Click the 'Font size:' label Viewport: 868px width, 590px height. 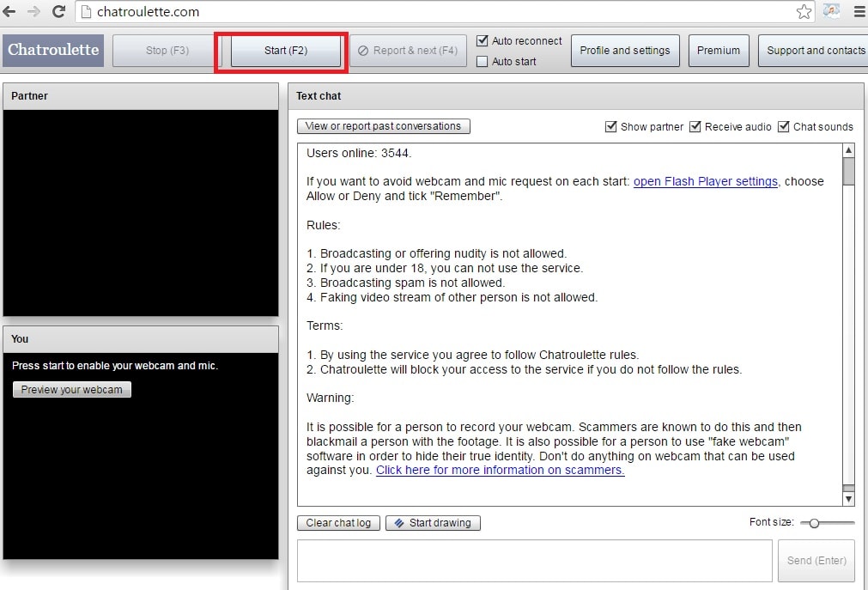(x=771, y=522)
